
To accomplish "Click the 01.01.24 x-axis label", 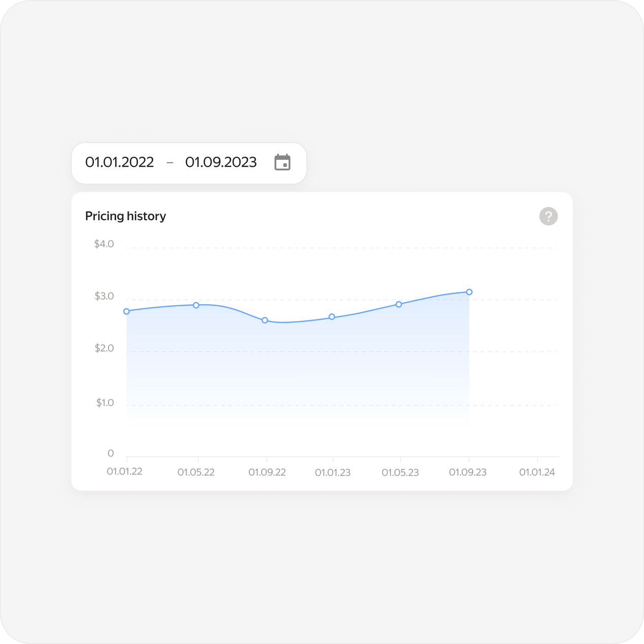I will coord(537,473).
